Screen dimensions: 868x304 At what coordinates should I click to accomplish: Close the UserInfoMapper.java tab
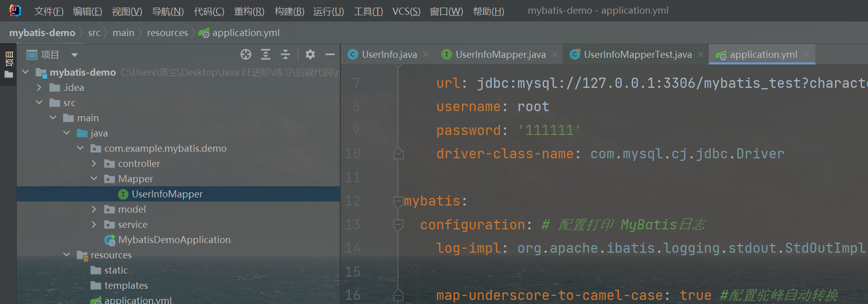pos(555,54)
